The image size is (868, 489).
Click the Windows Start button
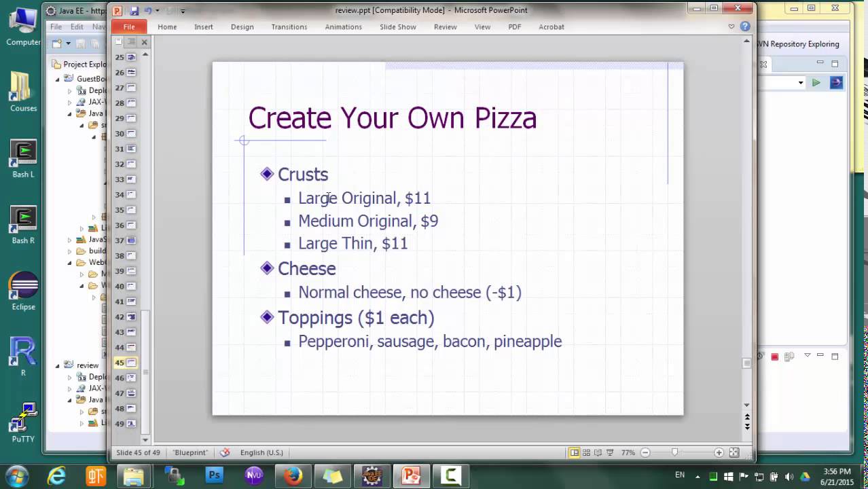pyautogui.click(x=16, y=475)
